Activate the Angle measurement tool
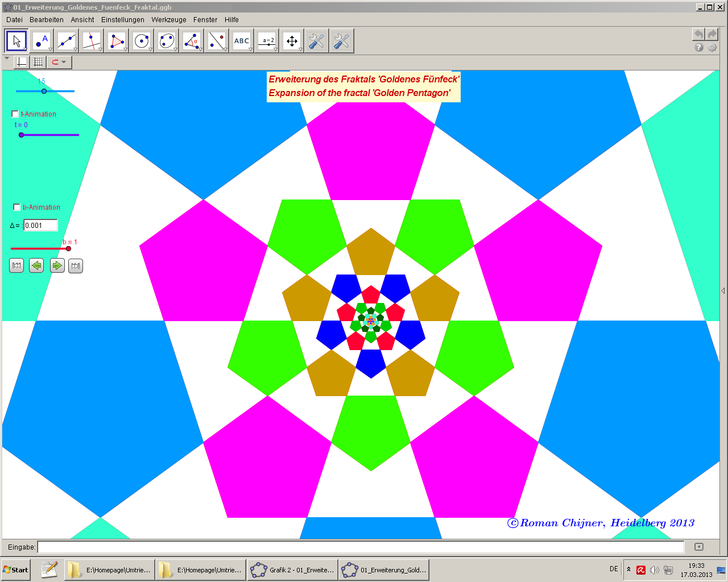This screenshot has width=728, height=582. click(192, 41)
